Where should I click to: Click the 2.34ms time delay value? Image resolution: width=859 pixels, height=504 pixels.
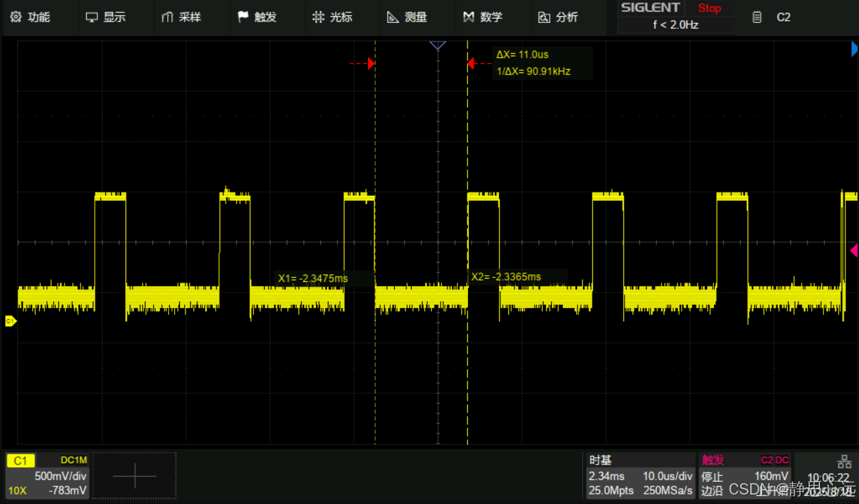tap(606, 476)
